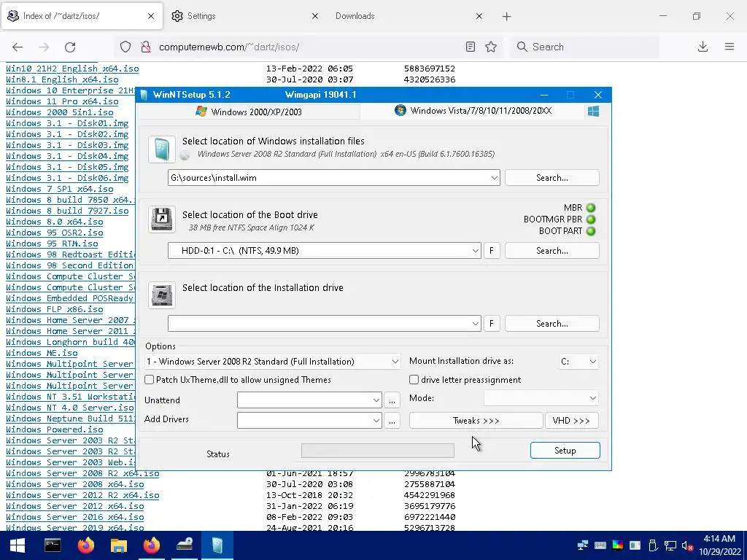Close the Downloads tab

(479, 16)
